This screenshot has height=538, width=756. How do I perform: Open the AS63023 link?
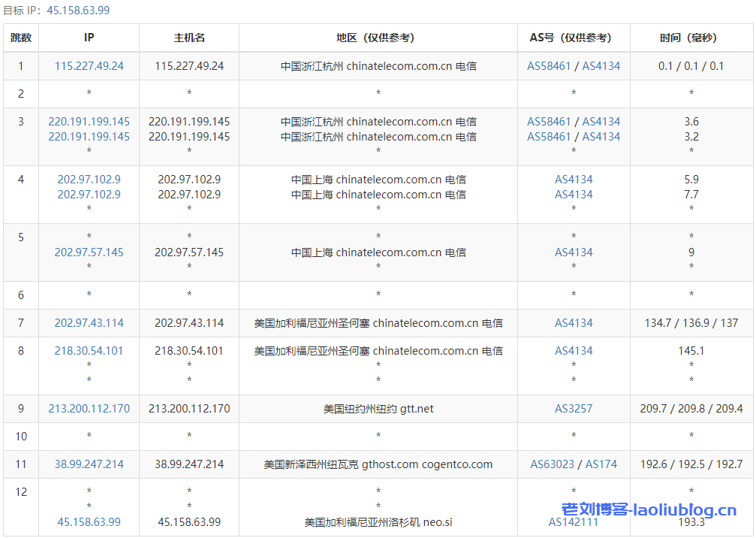553,464
